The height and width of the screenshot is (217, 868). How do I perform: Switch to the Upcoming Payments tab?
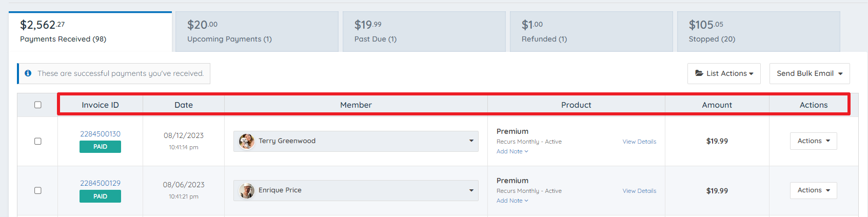257,31
